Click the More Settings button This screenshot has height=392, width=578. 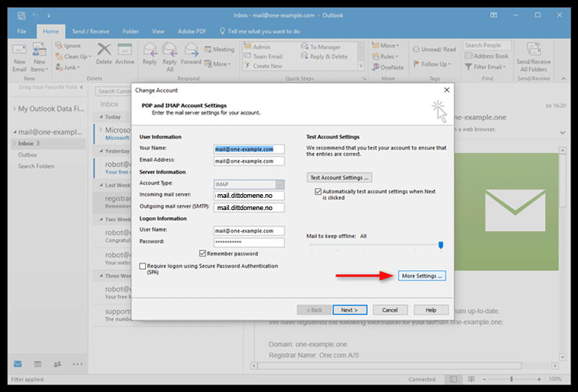(x=421, y=276)
